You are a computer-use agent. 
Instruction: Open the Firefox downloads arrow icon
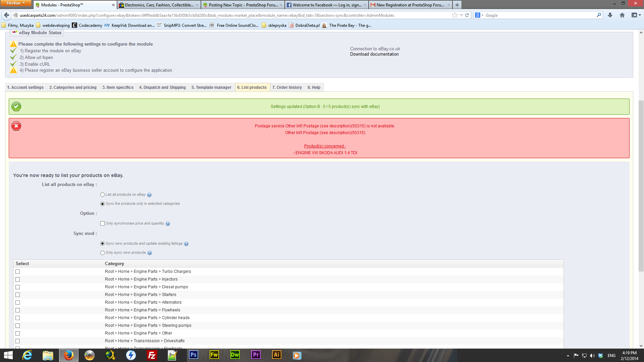pos(610,15)
